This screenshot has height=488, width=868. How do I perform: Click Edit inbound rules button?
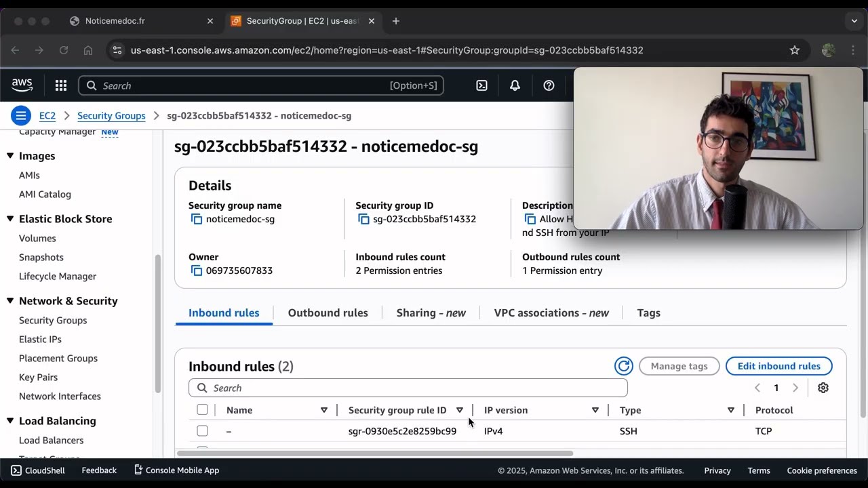click(779, 366)
